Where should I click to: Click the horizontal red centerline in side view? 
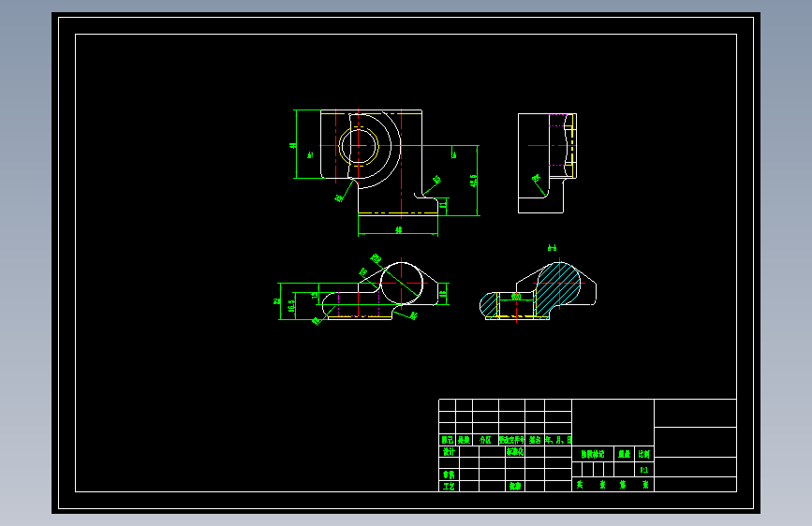point(551,145)
